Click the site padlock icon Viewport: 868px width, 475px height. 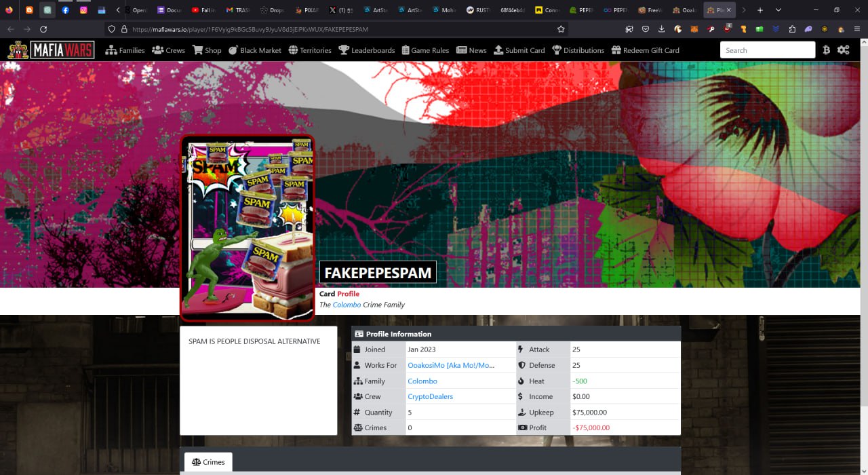[x=124, y=29]
